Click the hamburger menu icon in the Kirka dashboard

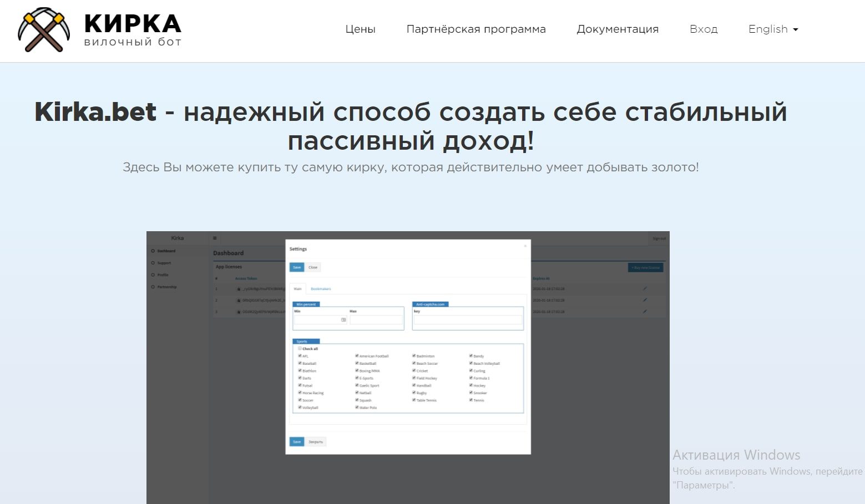tap(215, 238)
